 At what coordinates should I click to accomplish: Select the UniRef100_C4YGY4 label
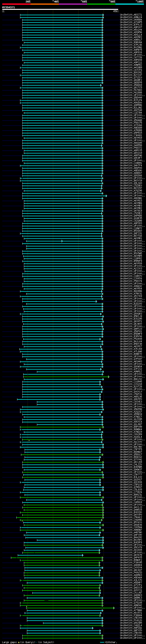[131, 567]
